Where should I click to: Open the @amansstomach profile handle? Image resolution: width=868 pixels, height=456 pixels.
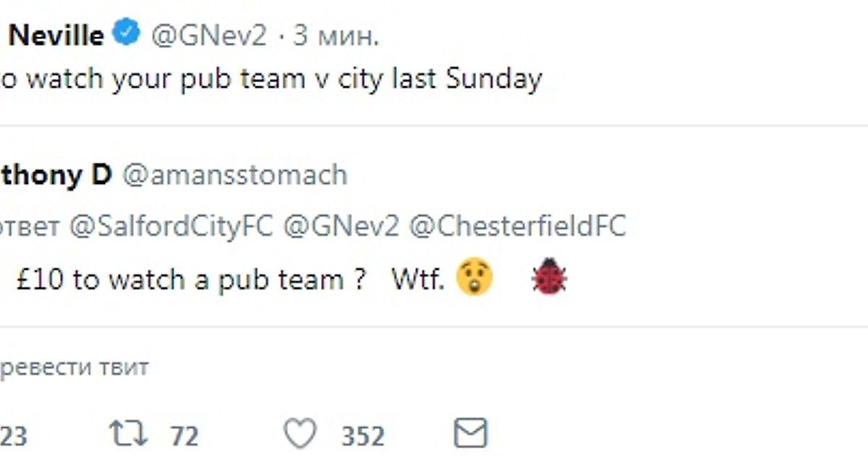click(234, 174)
